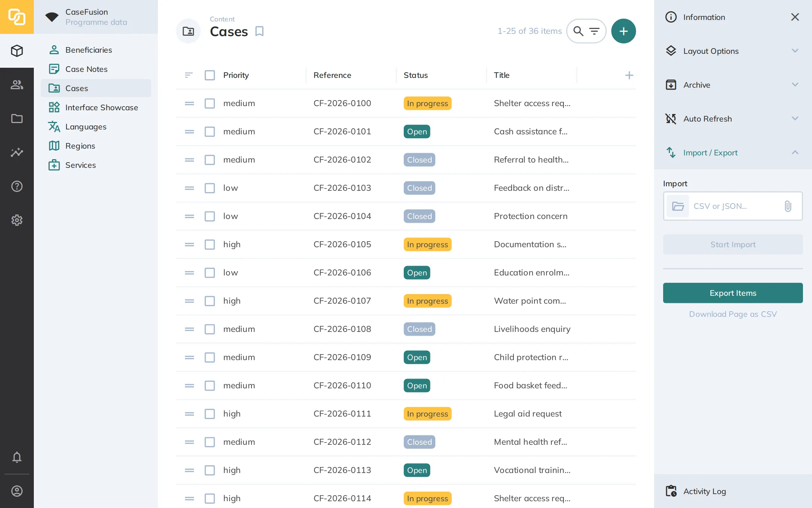Open the Languages collection
Viewport: 812px width, 508px height.
[x=96, y=127]
